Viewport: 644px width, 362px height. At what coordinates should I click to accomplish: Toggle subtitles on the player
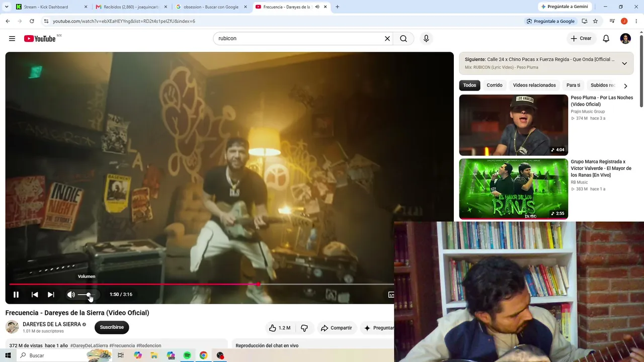(x=391, y=295)
